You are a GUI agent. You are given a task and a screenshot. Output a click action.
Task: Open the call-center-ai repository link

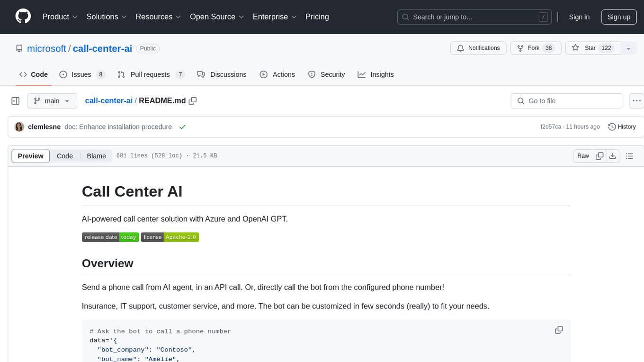[102, 48]
